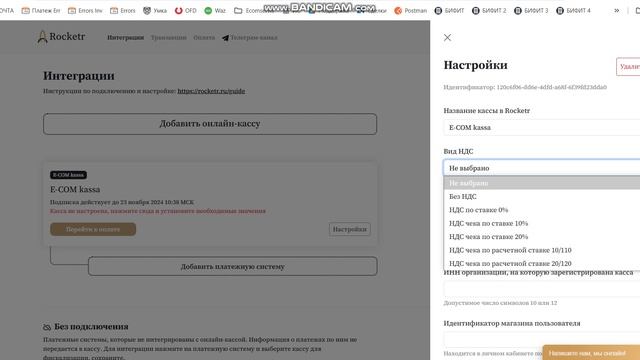
Task: Pick НДС чека по расчетной ставке 20/120
Action: coord(542,263)
